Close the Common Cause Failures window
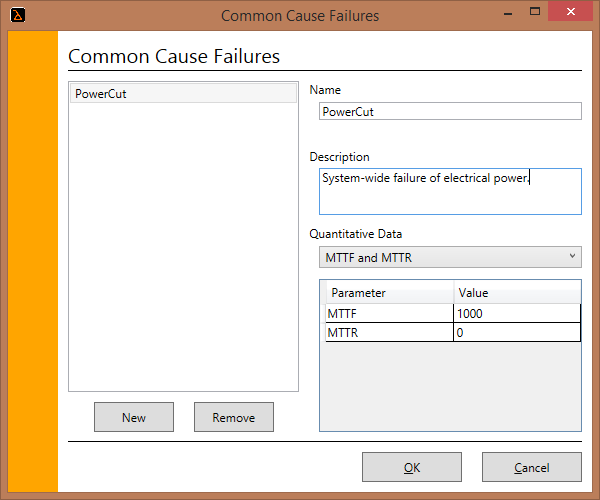 [x=571, y=11]
